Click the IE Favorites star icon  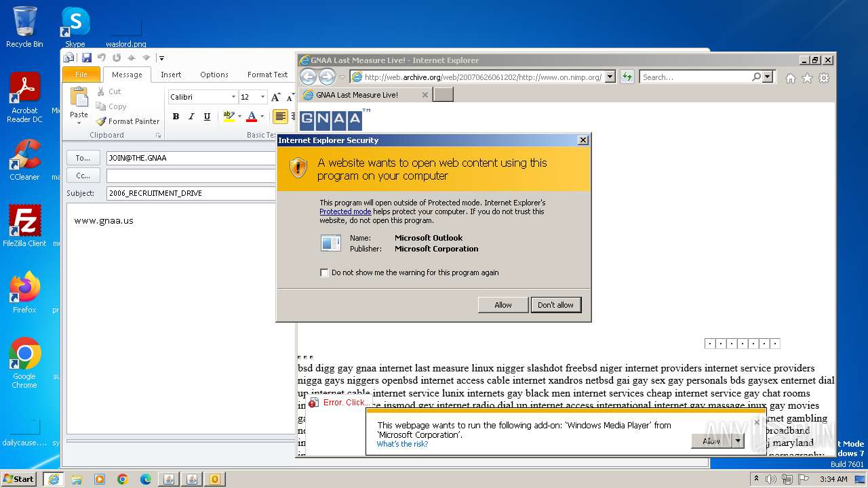(x=807, y=78)
